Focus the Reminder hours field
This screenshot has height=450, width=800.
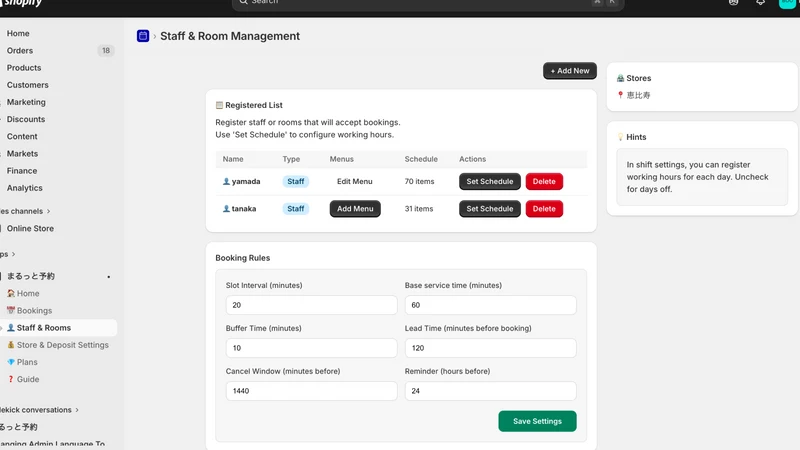click(x=490, y=391)
